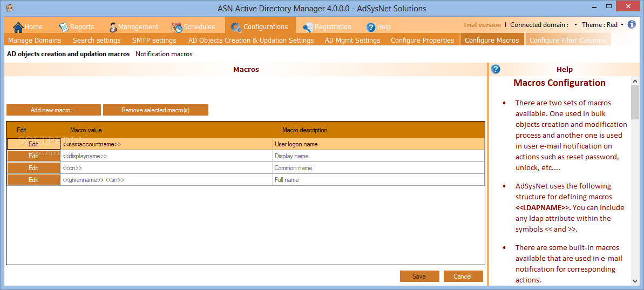
Task: Save the macro configuration
Action: (419, 276)
